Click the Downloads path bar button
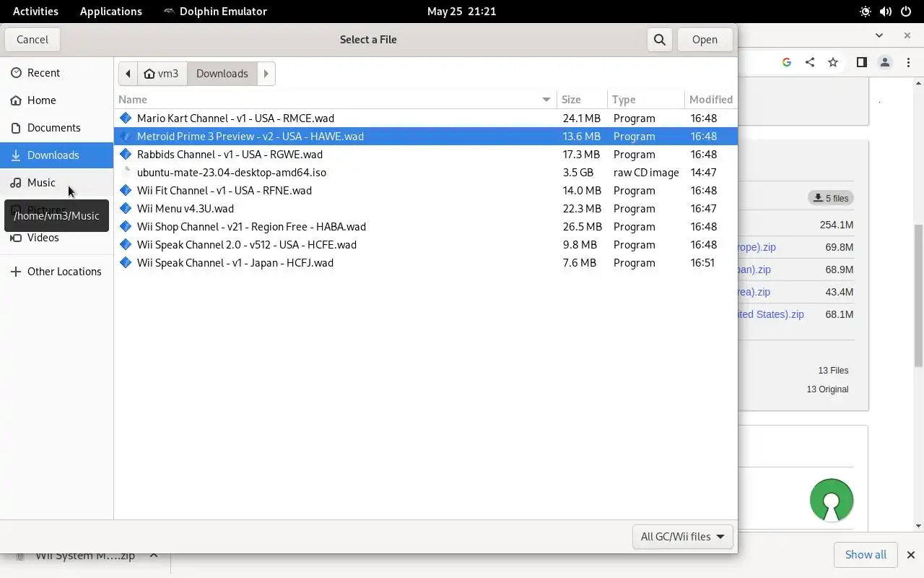Viewport: 924px width, 578px height. (x=222, y=74)
